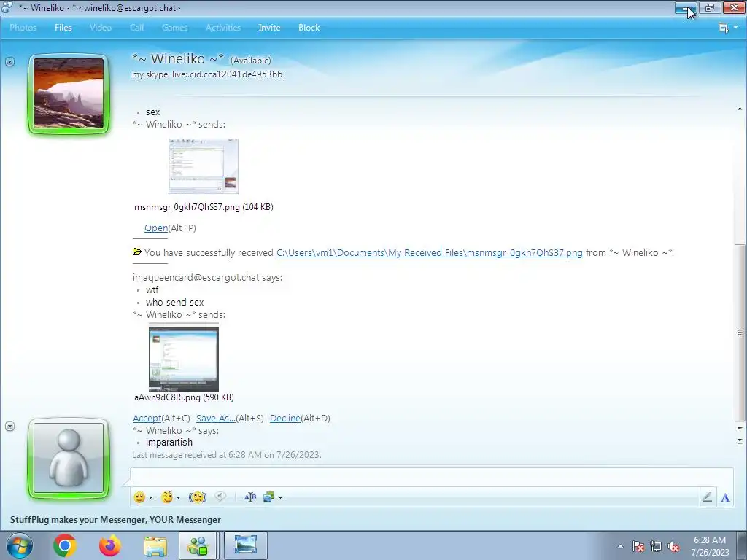The height and width of the screenshot is (560, 747).
Task: Click the 'imparartish' message
Action: 169,442
